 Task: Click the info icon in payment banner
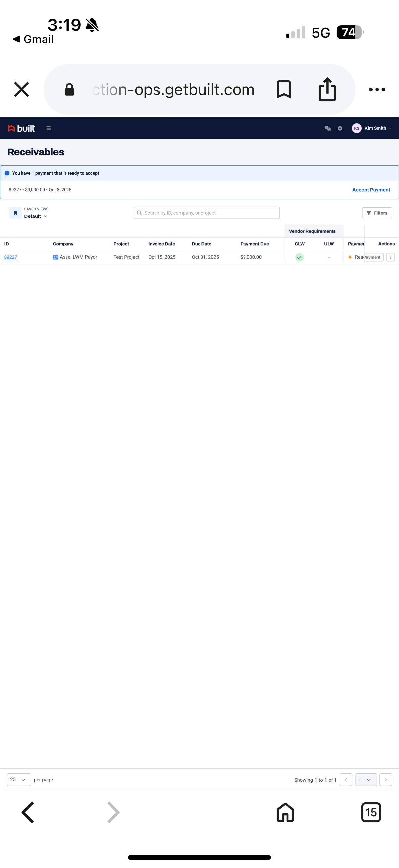[7, 173]
